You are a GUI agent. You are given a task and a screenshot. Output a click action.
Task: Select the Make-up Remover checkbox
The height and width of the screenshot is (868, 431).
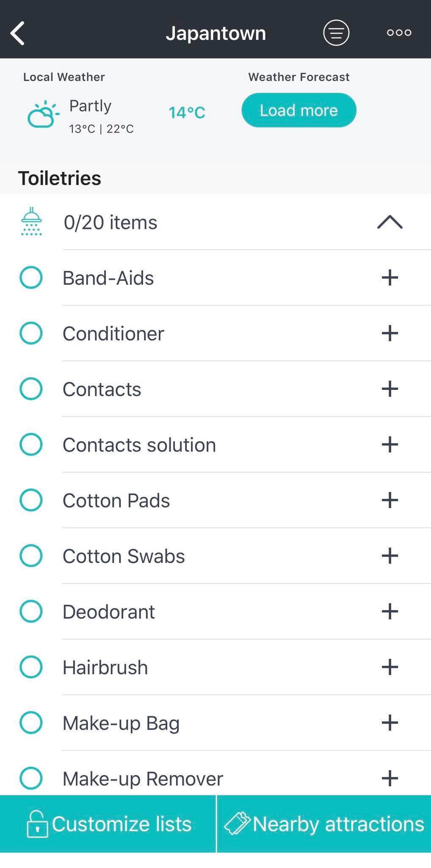[x=31, y=778]
